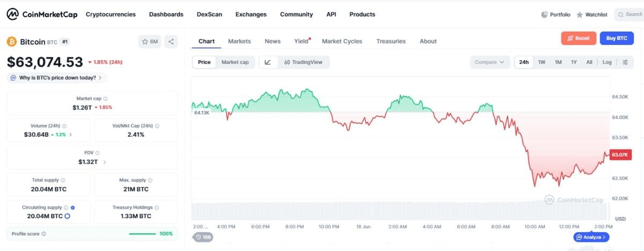Click the Vol/Mkt Cap (24h) info icon
The width and height of the screenshot is (644, 251).
(157, 125)
